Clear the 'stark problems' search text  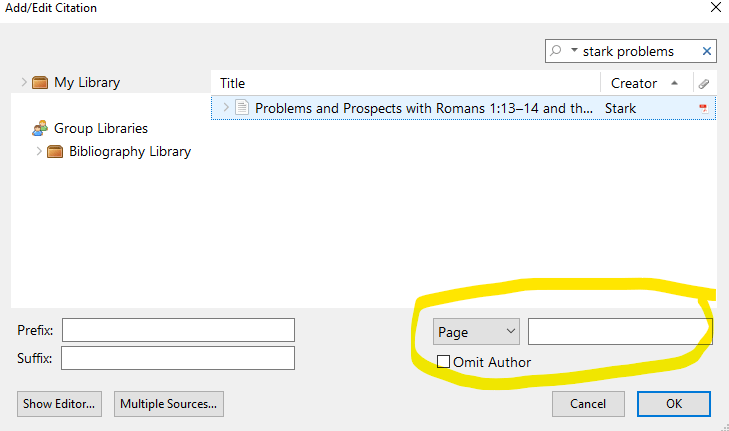pos(708,51)
